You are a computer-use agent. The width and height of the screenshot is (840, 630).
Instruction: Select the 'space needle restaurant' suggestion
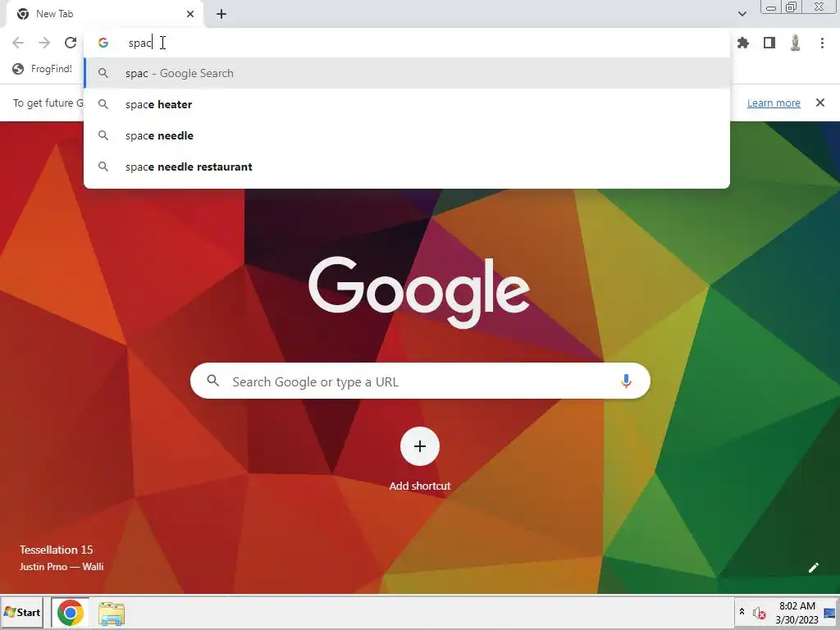(x=407, y=167)
